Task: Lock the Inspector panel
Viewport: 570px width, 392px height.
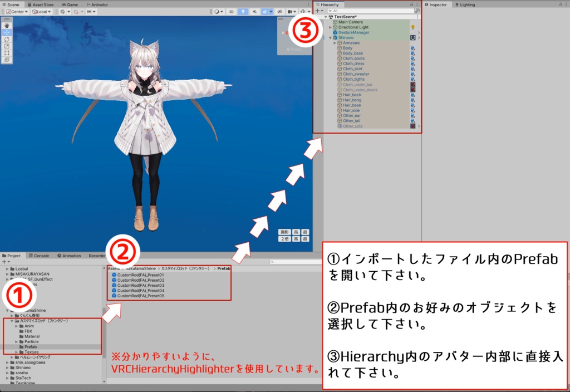Action: coord(560,4)
